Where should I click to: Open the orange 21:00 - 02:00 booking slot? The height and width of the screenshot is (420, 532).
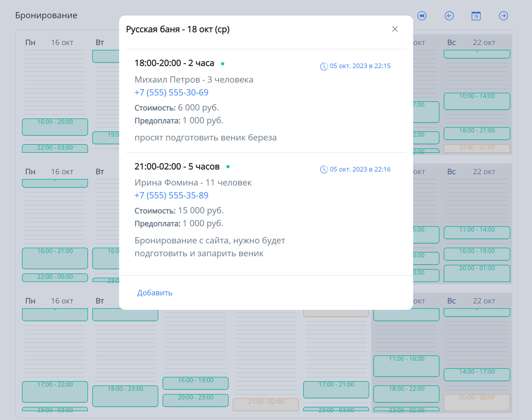point(266,405)
